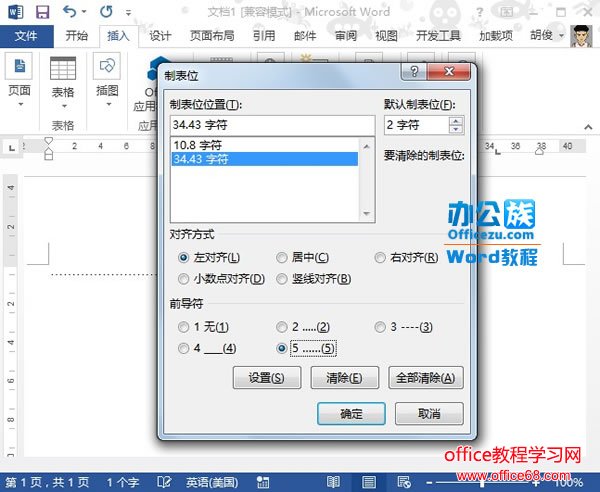This screenshot has width=600, height=492.
Task: Click the zoom out minus button
Action: [x=429, y=483]
